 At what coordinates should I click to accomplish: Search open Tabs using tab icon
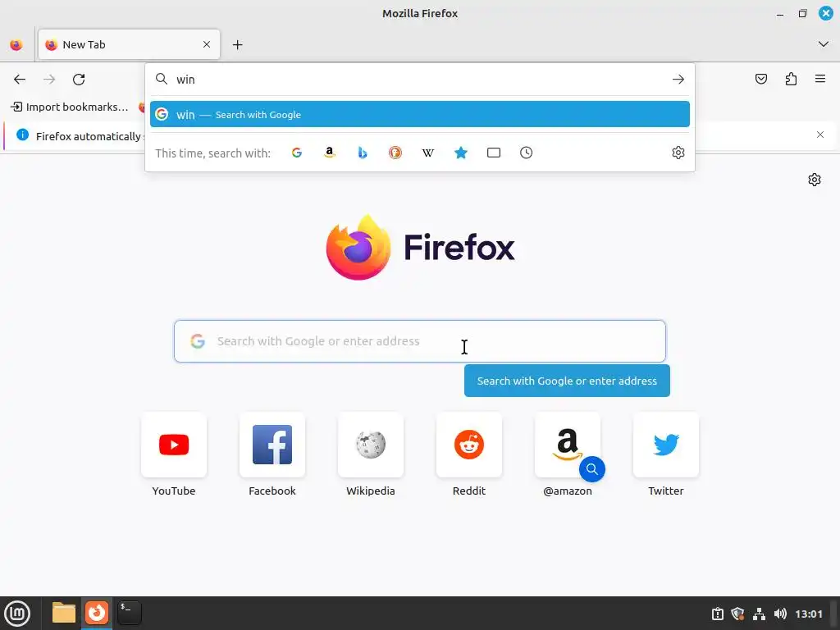coord(494,153)
